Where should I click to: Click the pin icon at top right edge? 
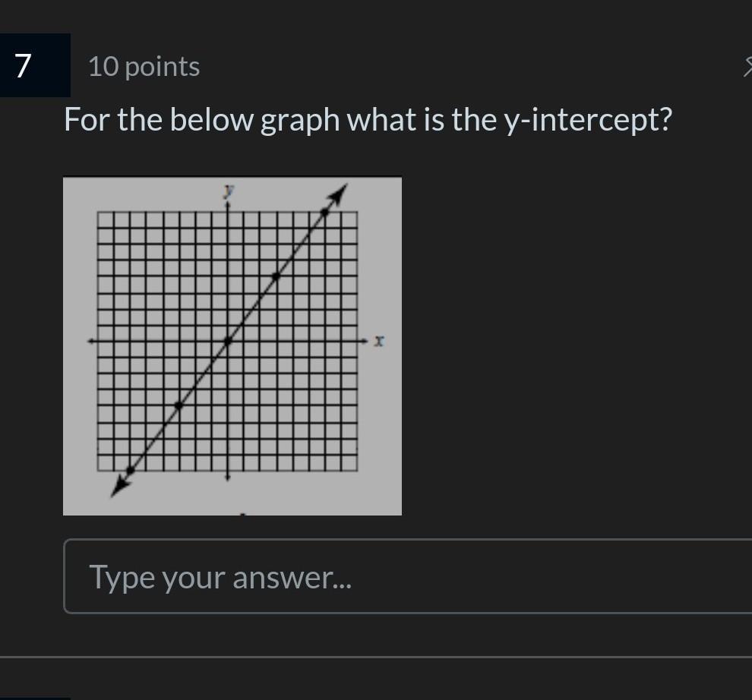pyautogui.click(x=747, y=67)
